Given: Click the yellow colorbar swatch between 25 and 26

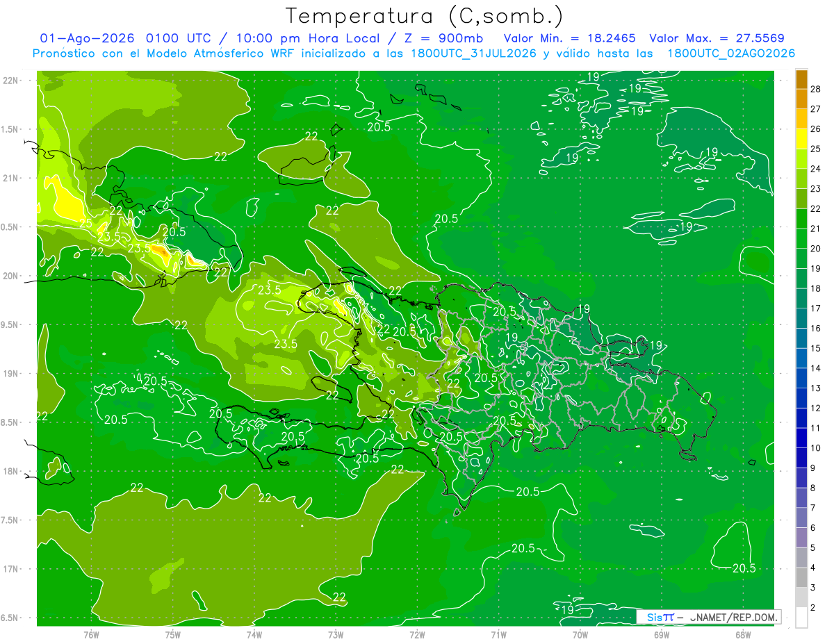Looking at the screenshot, I should pyautogui.click(x=801, y=138).
